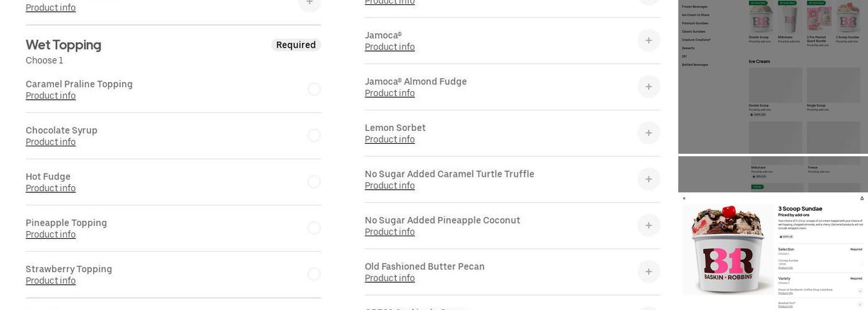Select Caramel Praline Topping radio button
The image size is (868, 310).
pos(314,89)
